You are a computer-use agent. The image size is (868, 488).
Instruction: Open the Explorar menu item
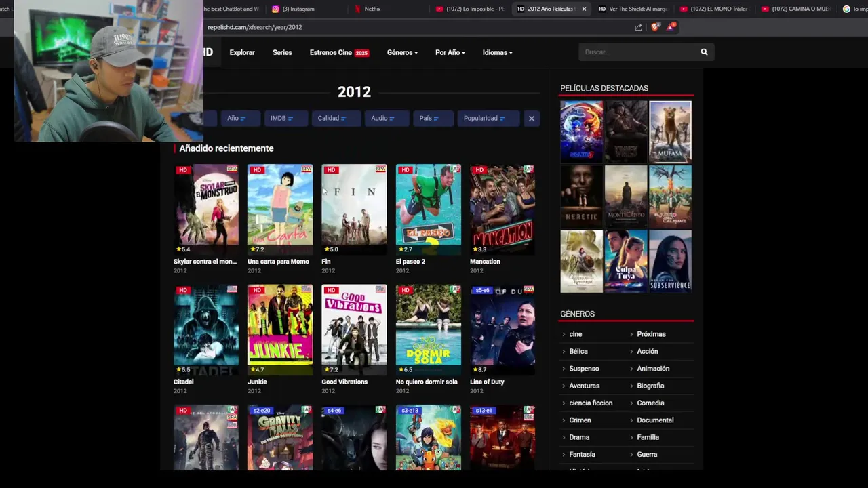point(242,52)
